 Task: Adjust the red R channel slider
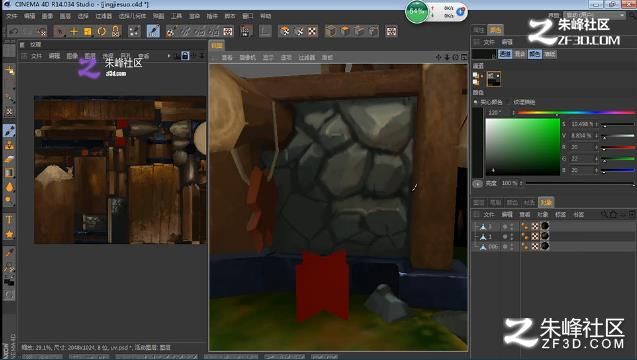click(x=618, y=148)
